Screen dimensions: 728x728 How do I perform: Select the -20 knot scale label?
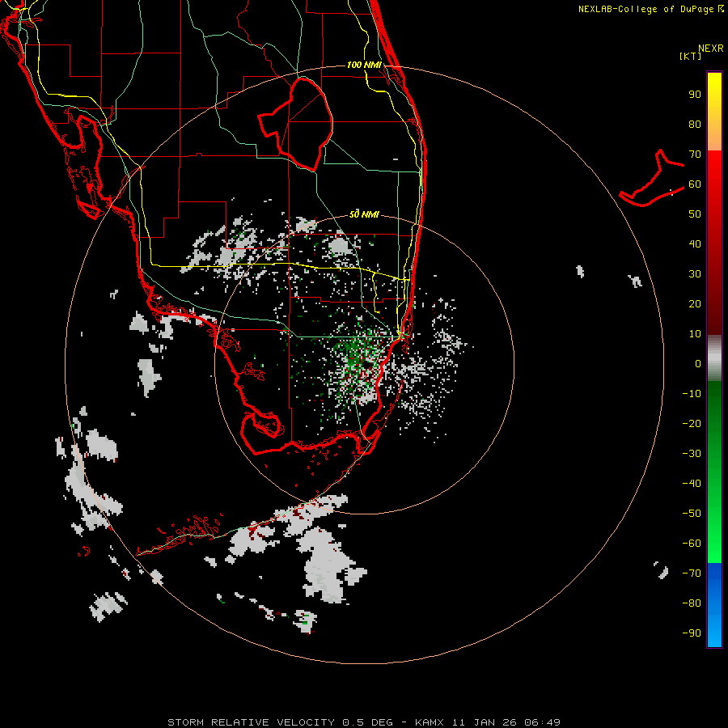pos(692,424)
